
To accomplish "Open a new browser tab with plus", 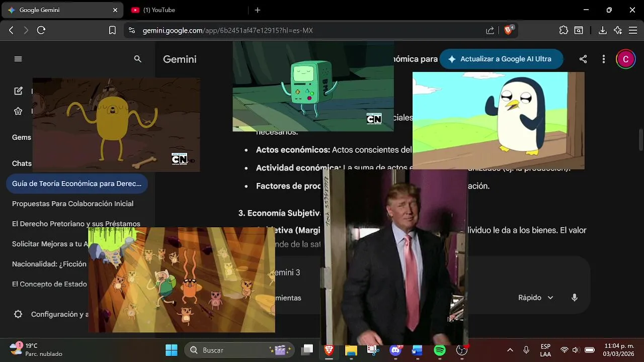I will (x=258, y=10).
